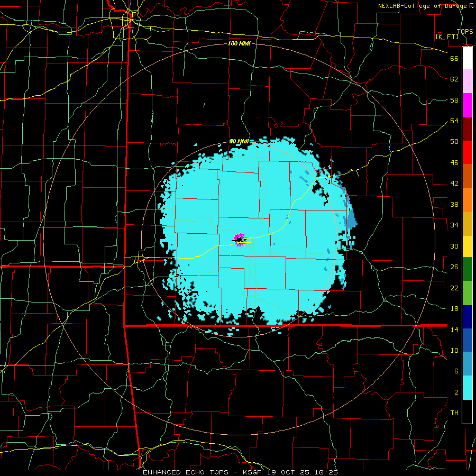Click the white swatch in the tops legend
The height and width of the screenshot is (476, 476).
coord(467,58)
